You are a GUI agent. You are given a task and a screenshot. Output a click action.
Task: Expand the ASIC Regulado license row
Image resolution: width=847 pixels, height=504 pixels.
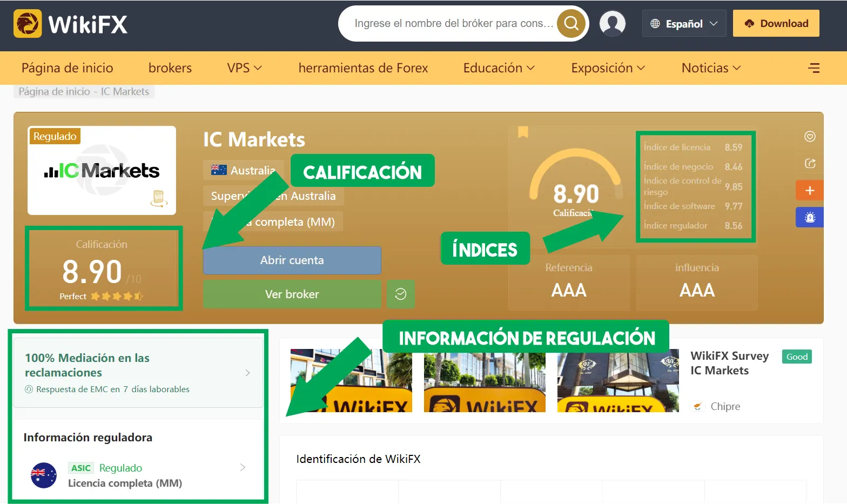138,475
